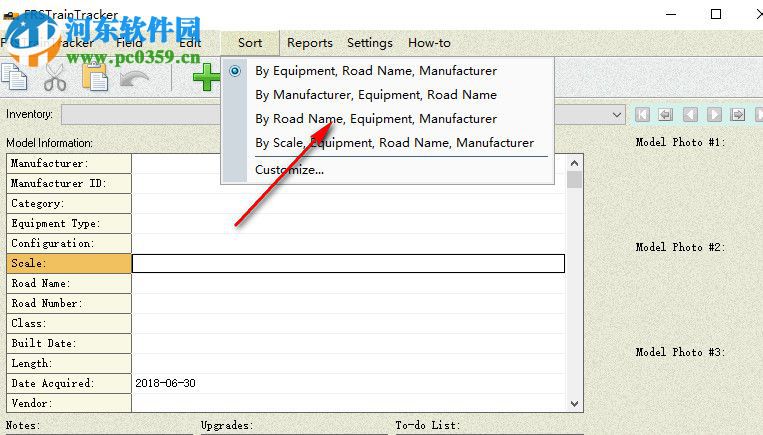Viewport: 763px width, 435px height.
Task: Select the Category: row label
Action: pos(69,203)
